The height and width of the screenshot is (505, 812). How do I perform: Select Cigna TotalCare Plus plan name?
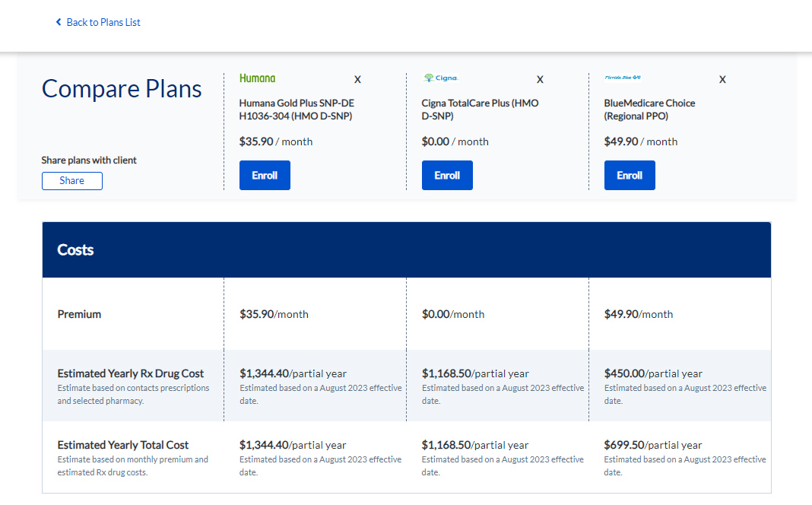tap(480, 110)
